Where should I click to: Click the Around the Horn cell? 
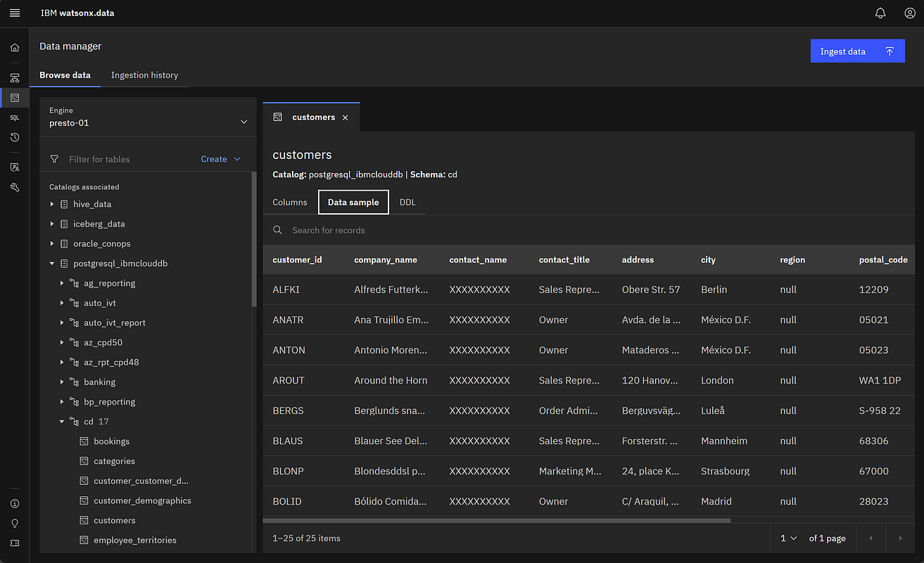click(391, 380)
